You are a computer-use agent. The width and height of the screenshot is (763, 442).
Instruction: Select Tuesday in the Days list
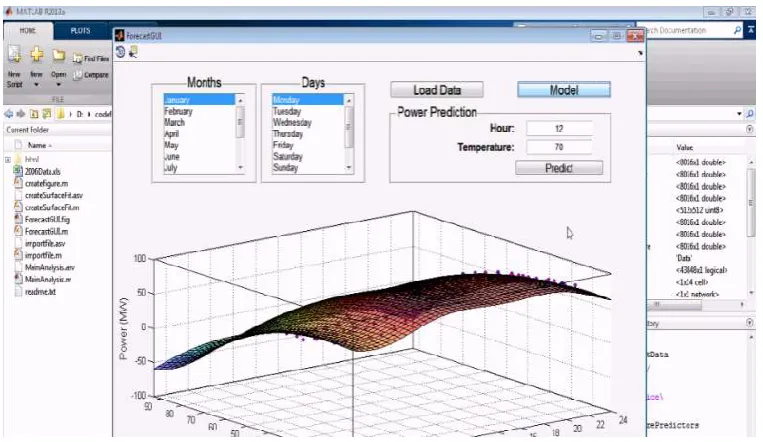pos(308,111)
